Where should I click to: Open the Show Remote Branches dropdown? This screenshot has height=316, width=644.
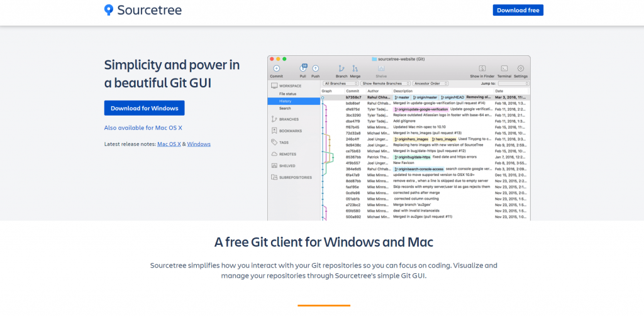386,84
